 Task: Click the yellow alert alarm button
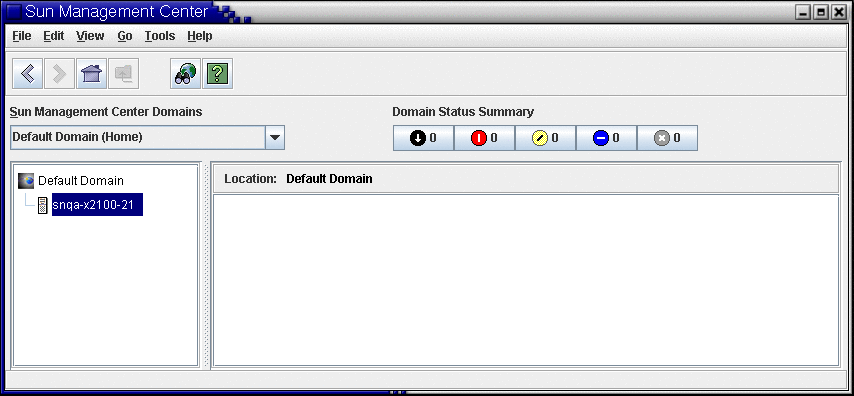pos(545,138)
